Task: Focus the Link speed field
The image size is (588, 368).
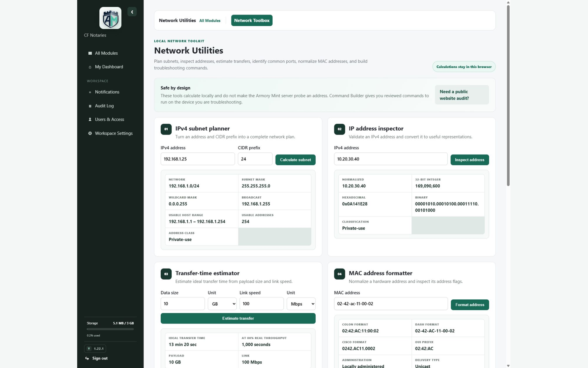Action: coord(262,304)
